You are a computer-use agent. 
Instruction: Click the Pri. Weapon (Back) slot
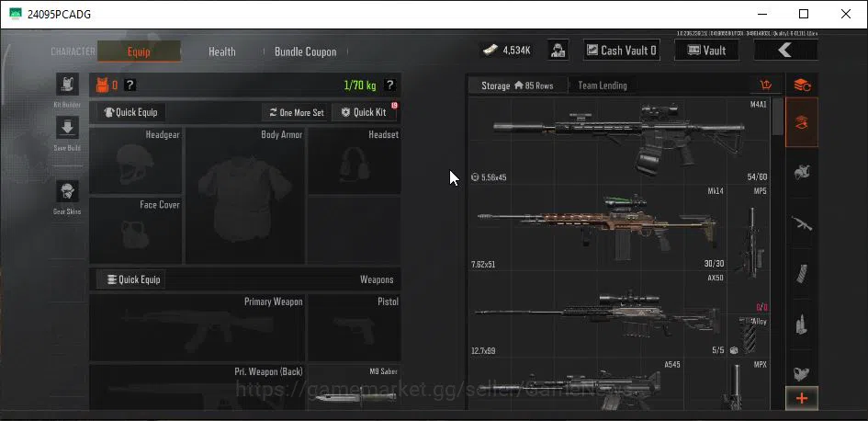(x=197, y=387)
